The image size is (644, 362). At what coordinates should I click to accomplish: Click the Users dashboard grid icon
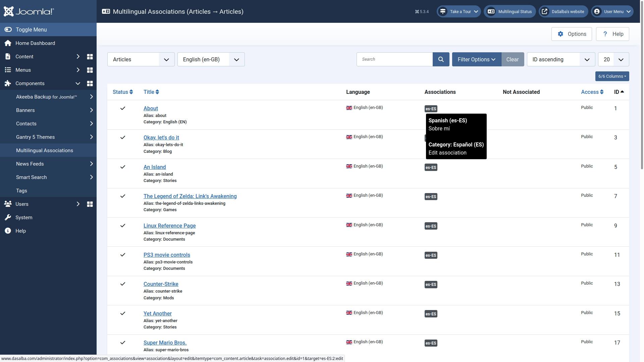click(90, 204)
